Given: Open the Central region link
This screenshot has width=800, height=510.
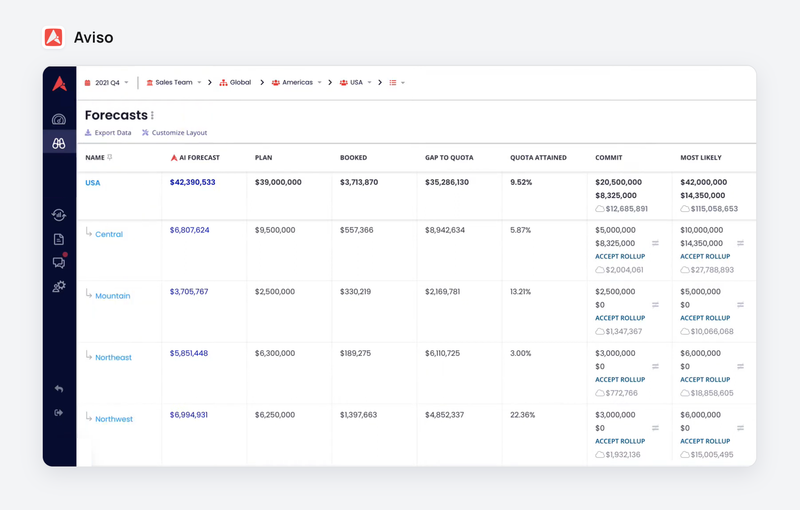Looking at the screenshot, I should click(x=109, y=234).
